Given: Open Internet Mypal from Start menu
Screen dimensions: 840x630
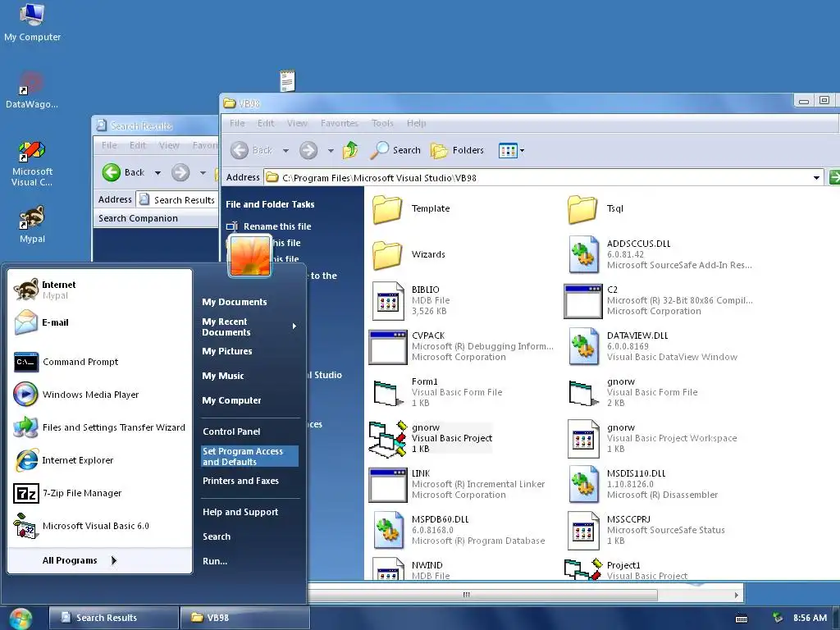Looking at the screenshot, I should pyautogui.click(x=100, y=290).
